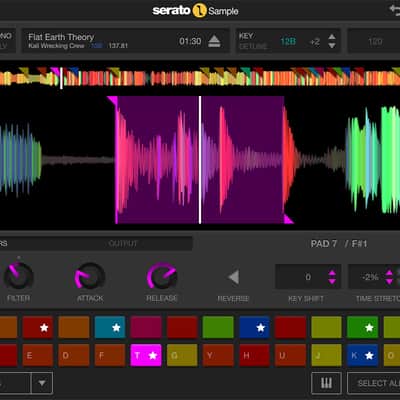Increase Key Shift with its up arrow

click(x=332, y=273)
